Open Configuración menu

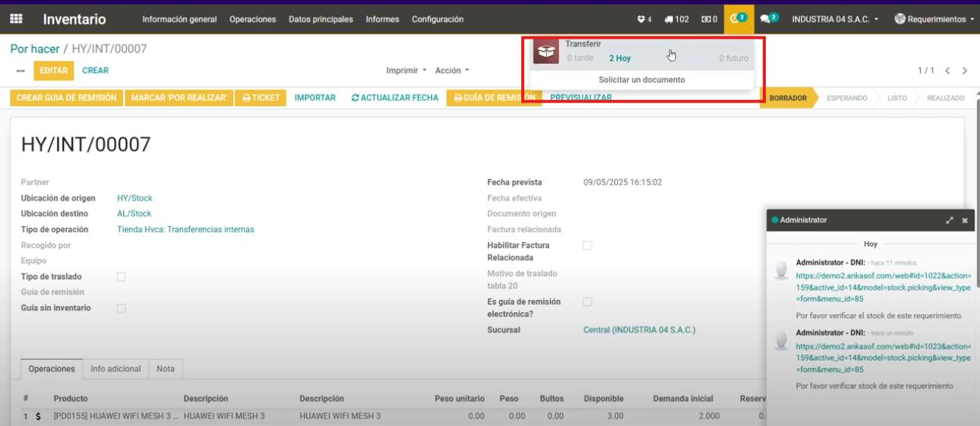point(438,19)
